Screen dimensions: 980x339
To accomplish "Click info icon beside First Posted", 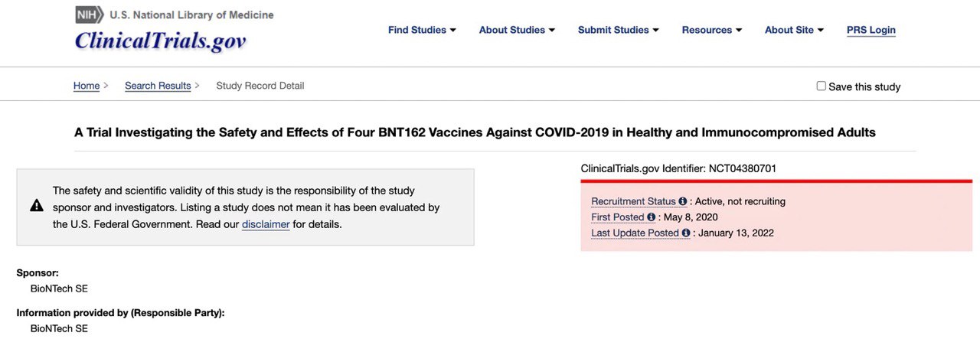I will point(652,217).
